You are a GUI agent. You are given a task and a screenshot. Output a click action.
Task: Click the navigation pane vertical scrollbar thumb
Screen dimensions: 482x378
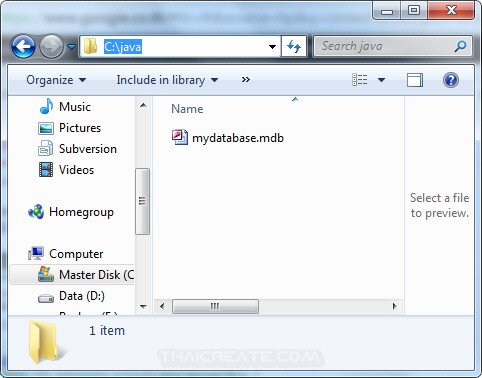tap(143, 201)
